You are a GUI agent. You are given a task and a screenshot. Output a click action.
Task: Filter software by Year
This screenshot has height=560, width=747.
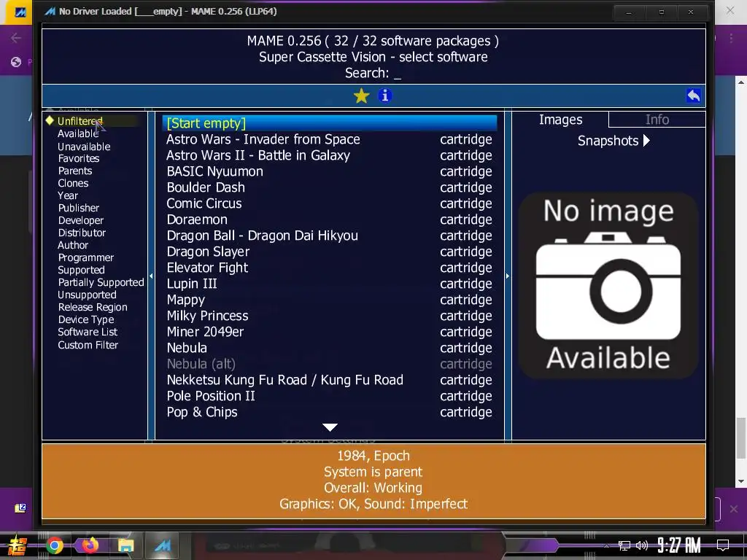[68, 195]
